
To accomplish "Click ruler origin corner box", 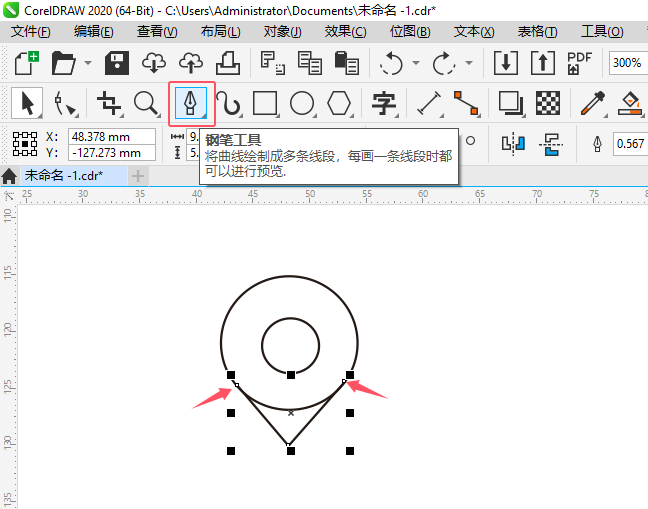I will [x=8, y=195].
